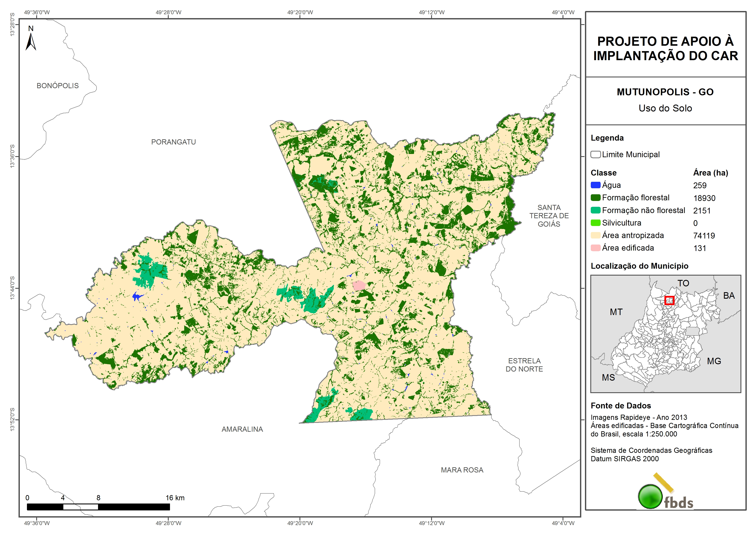
Task: Click the TO state label in inset
Action: tap(683, 283)
